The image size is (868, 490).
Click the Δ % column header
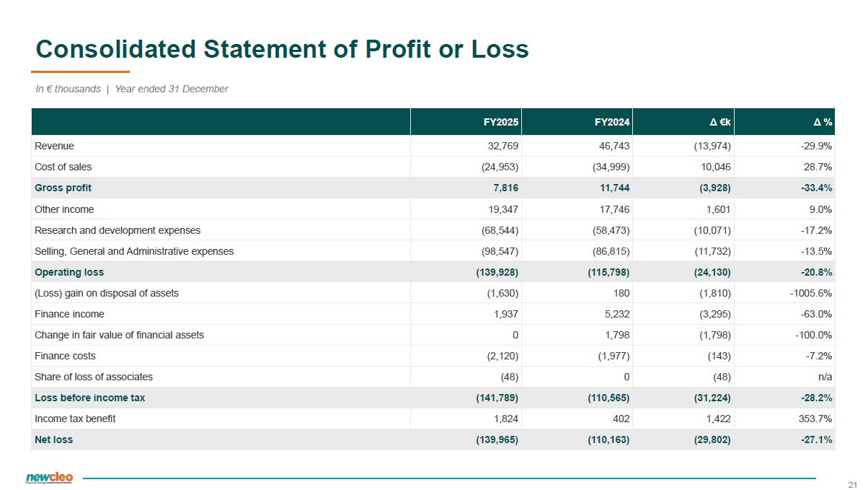[823, 122]
